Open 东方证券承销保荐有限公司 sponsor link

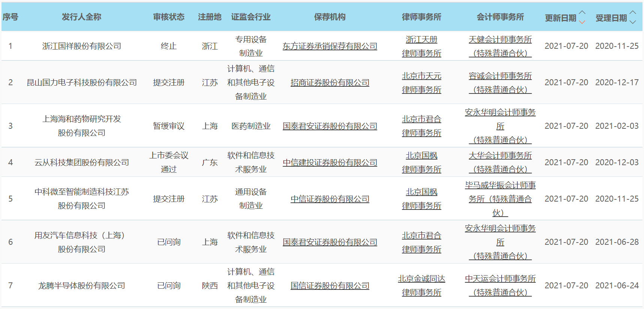coord(330,46)
